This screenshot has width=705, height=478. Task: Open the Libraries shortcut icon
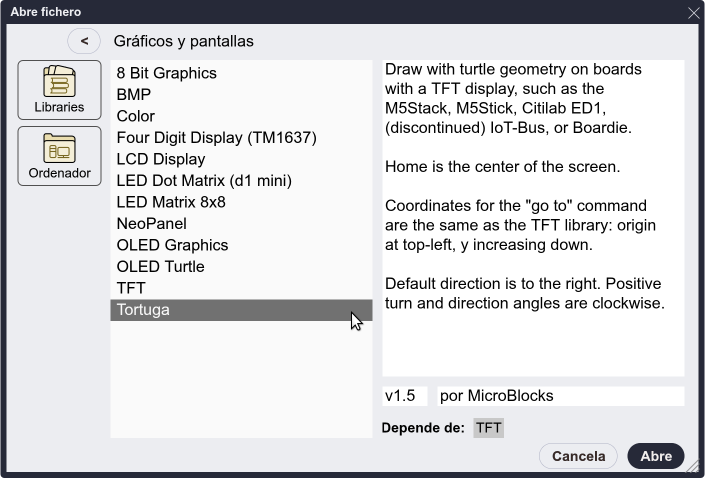[59, 90]
